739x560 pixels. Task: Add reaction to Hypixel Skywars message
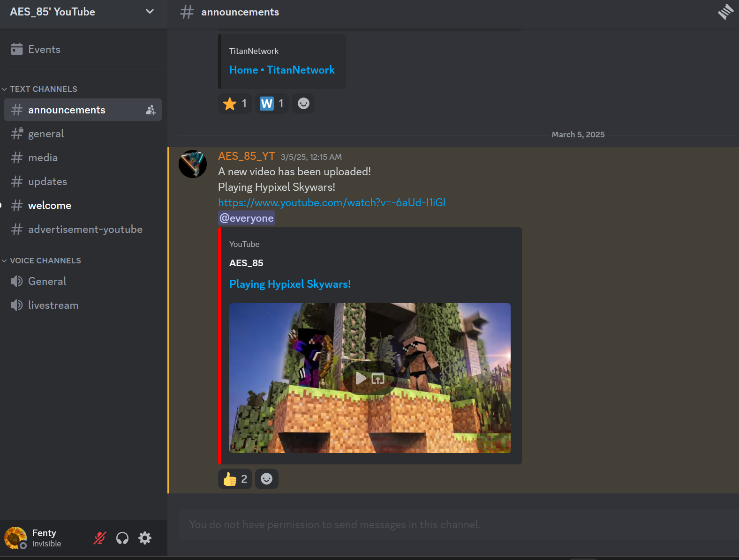click(267, 479)
